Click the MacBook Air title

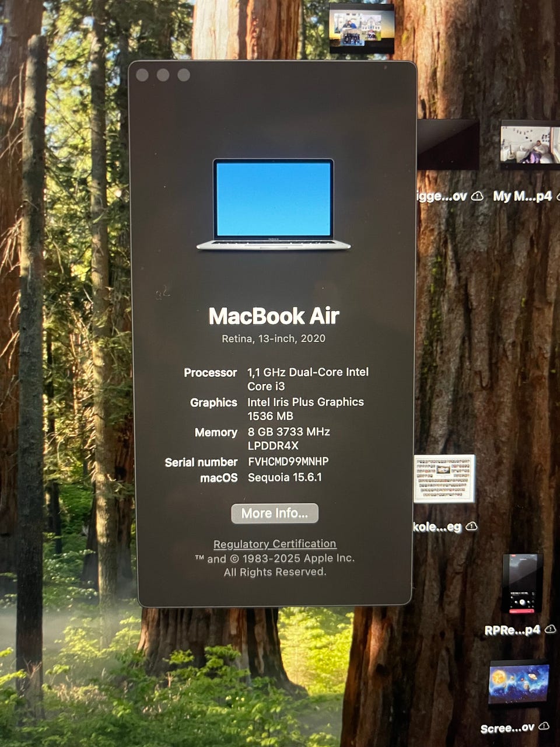pyautogui.click(x=274, y=316)
